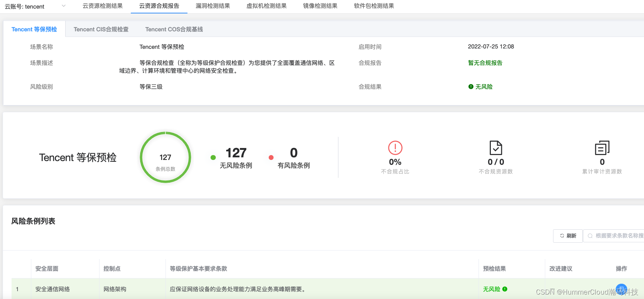
Task: Open the 镜像检测结果 tab
Action: tap(320, 6)
